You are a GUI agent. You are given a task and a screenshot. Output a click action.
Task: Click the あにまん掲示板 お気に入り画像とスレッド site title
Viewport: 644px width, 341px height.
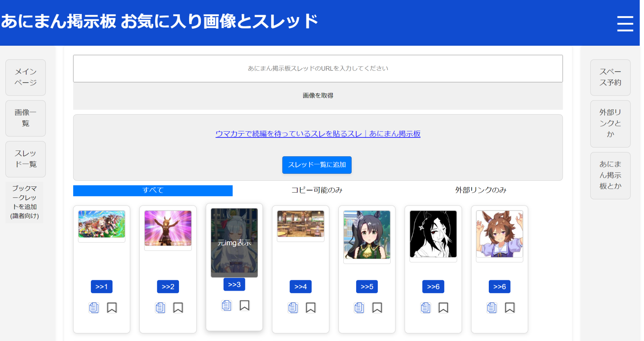pos(159,22)
